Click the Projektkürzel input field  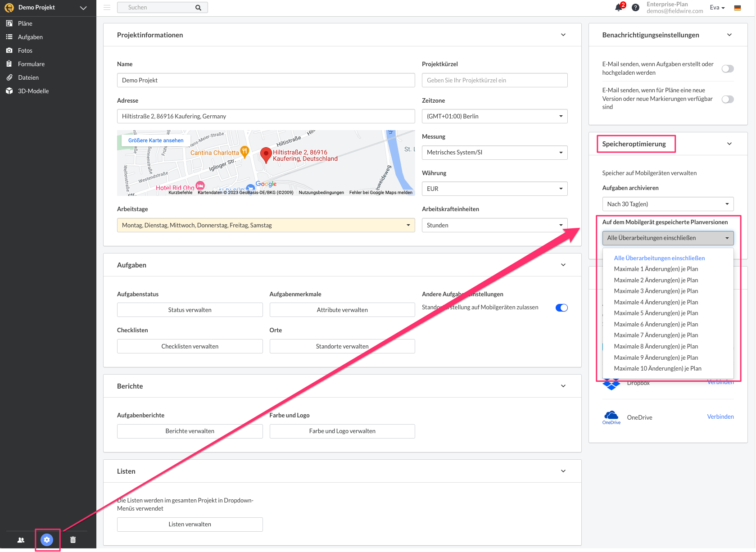[494, 80]
